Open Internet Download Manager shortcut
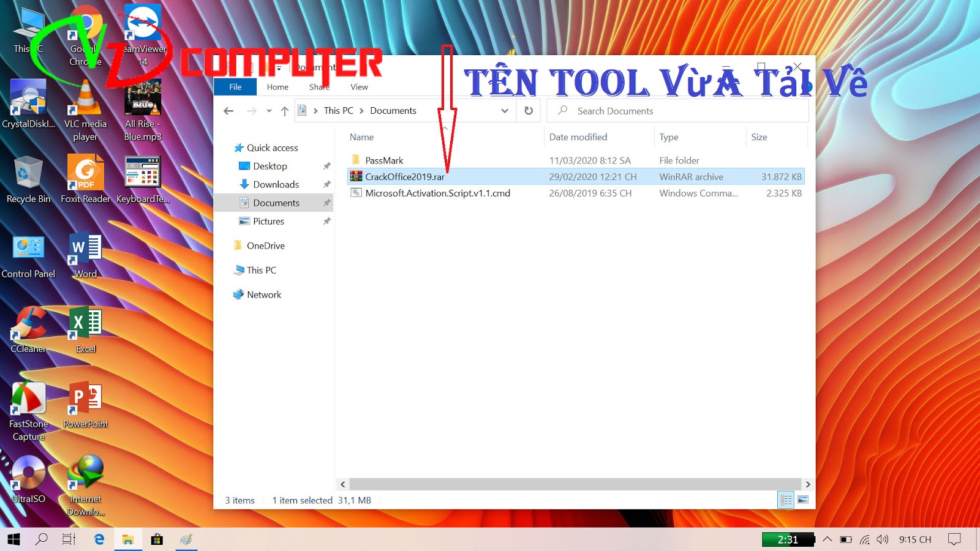Screen dimensions: 980x551 (x=86, y=486)
